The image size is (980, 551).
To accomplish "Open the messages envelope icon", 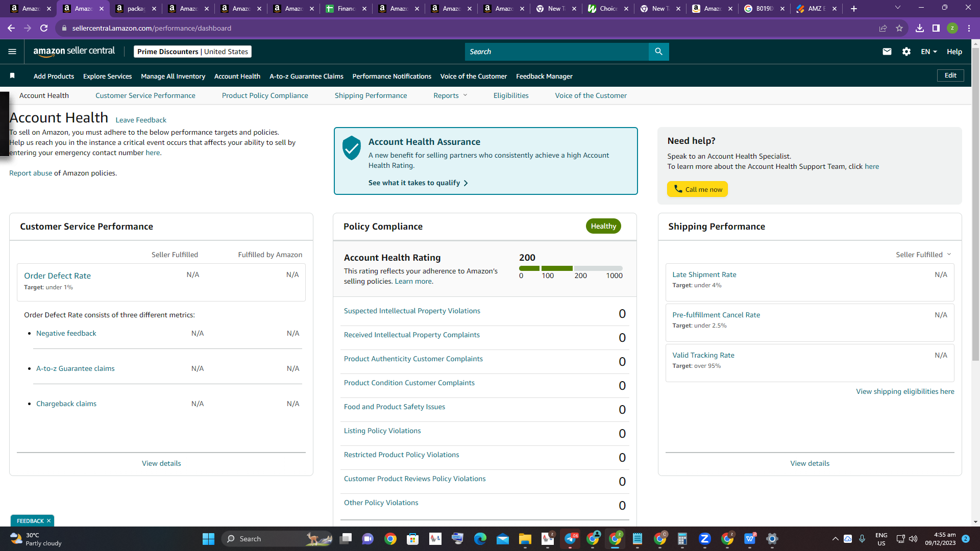I will click(x=887, y=52).
